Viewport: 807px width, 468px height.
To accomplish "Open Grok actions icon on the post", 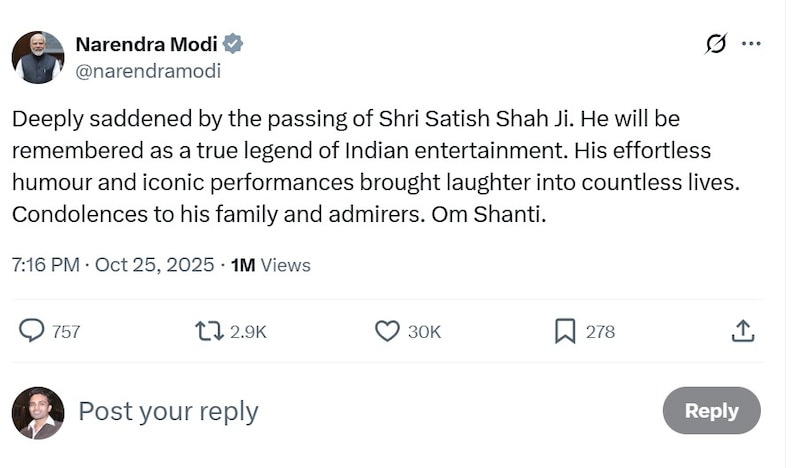I will pyautogui.click(x=715, y=44).
